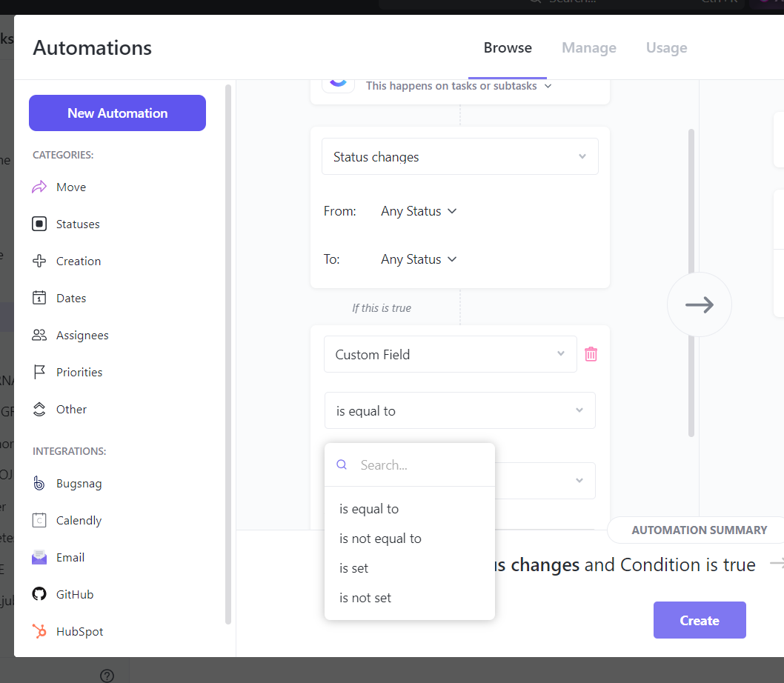Expand 'This happens on tasks or subtasks'
784x683 pixels.
pyautogui.click(x=459, y=85)
